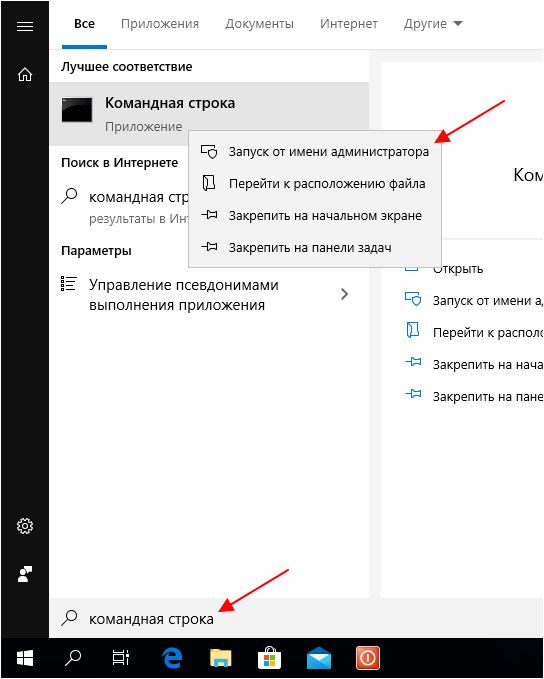Image resolution: width=544 pixels, height=679 pixels.
Task: Click the file location icon in context menu
Action: point(209,183)
